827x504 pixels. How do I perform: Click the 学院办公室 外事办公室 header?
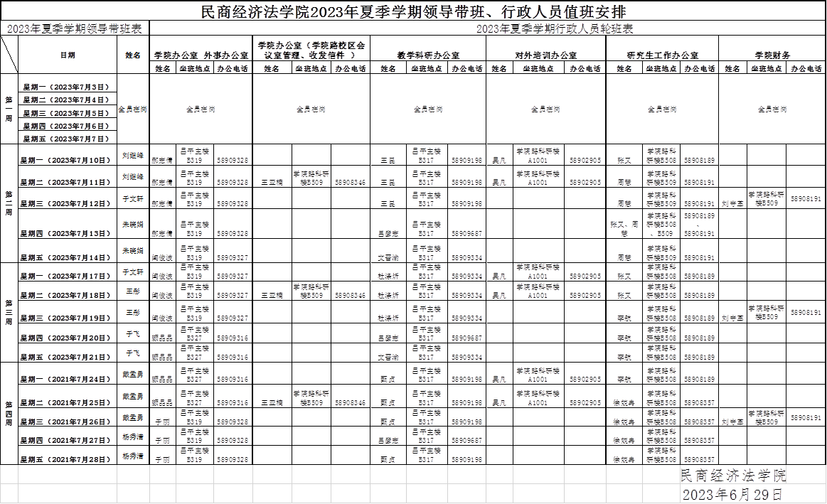[x=201, y=55]
